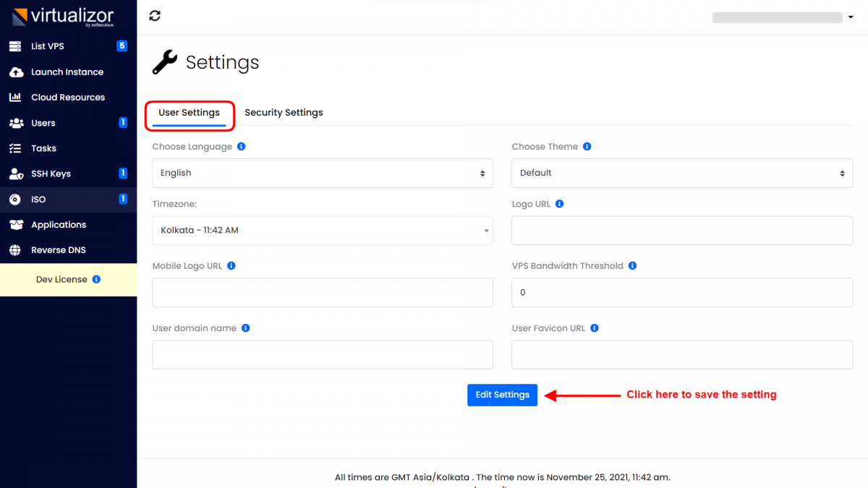
Task: Click the refresh icon in the top bar
Action: (154, 15)
